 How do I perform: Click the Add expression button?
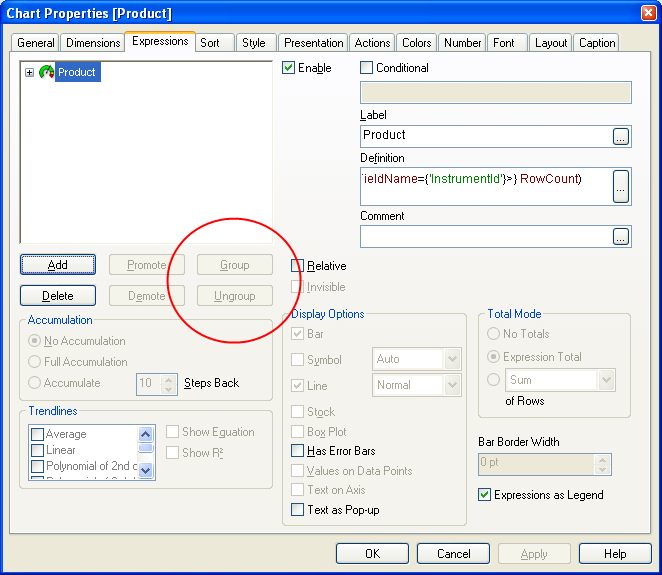pyautogui.click(x=58, y=265)
